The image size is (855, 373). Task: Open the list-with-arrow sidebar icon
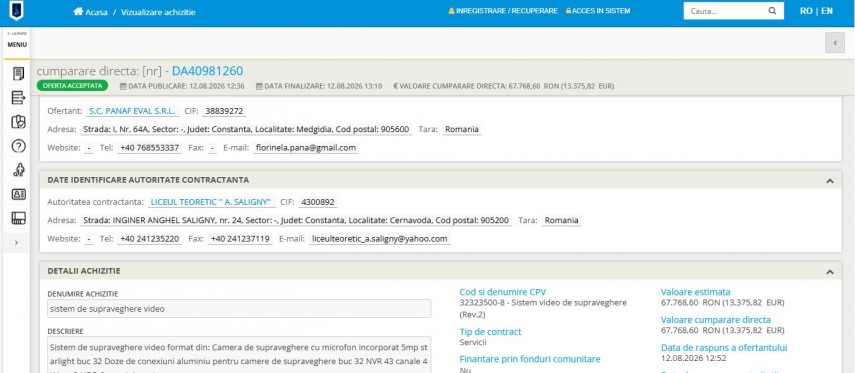click(18, 98)
